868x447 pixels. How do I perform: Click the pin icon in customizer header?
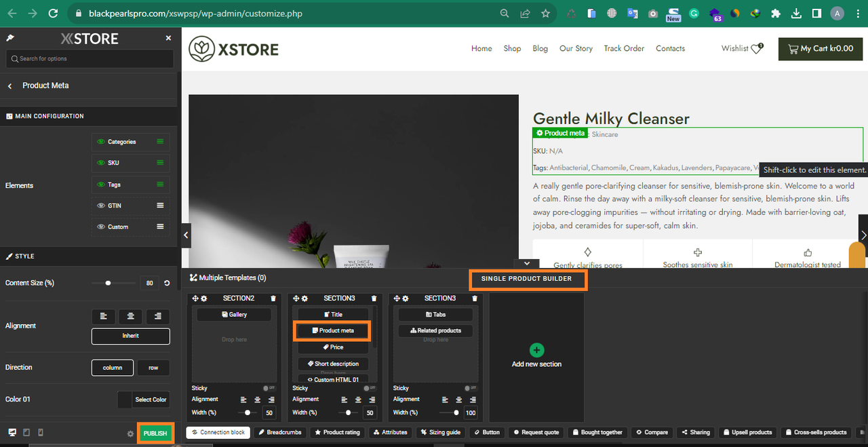tap(9, 39)
